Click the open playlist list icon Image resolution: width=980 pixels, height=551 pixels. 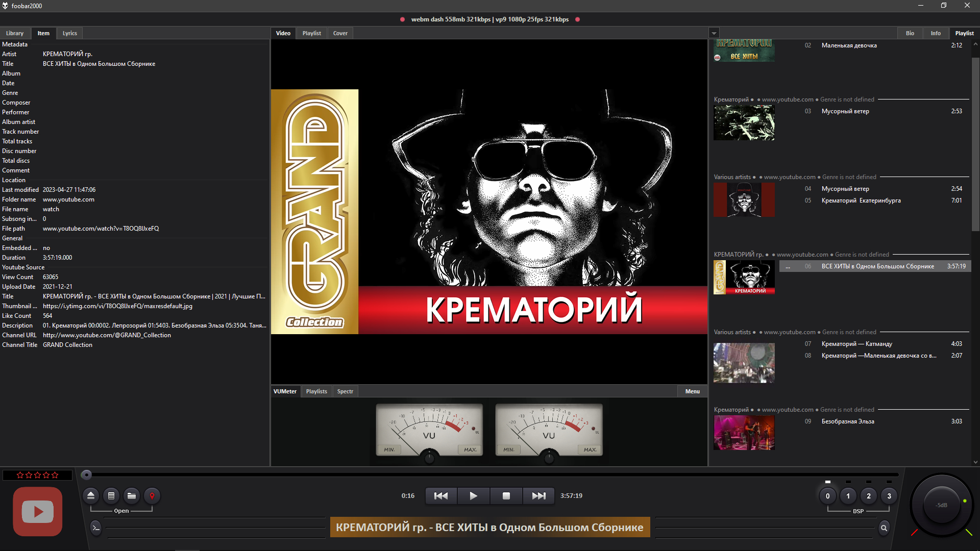click(111, 495)
